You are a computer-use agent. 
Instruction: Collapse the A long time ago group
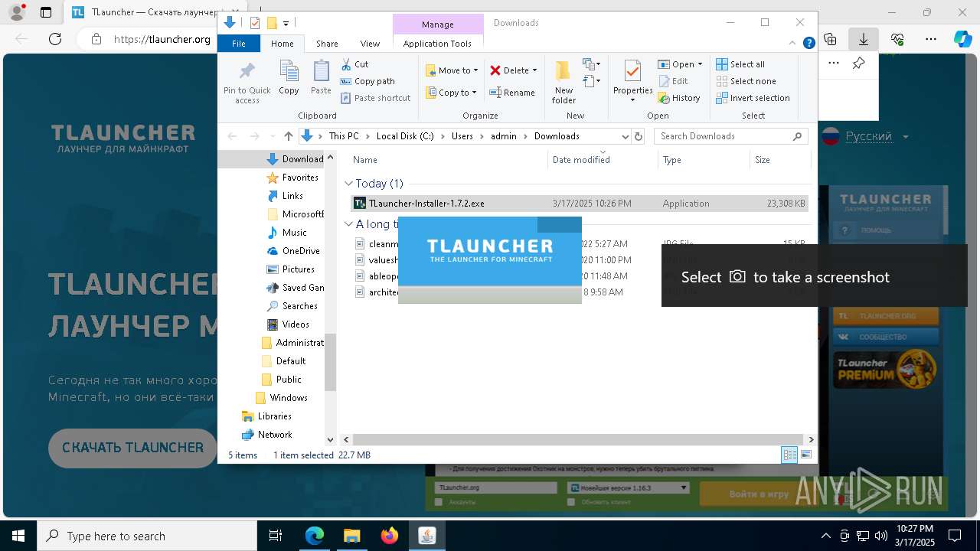[x=348, y=224]
